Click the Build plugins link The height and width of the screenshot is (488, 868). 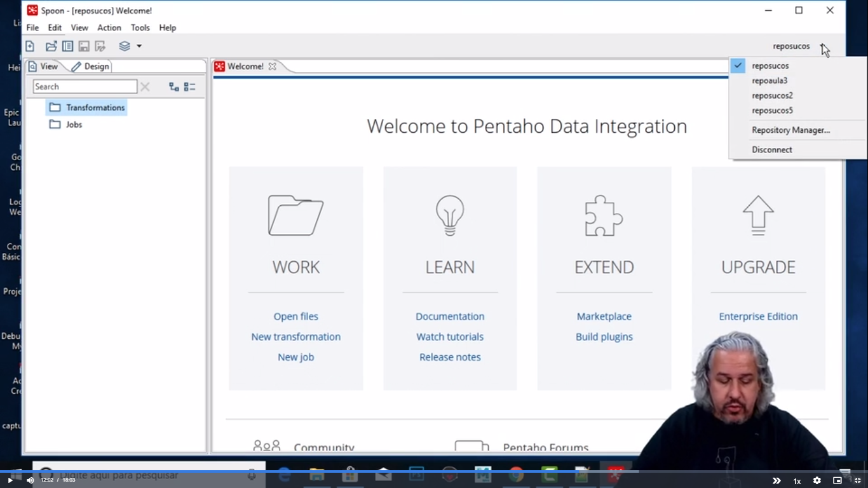coord(604,337)
